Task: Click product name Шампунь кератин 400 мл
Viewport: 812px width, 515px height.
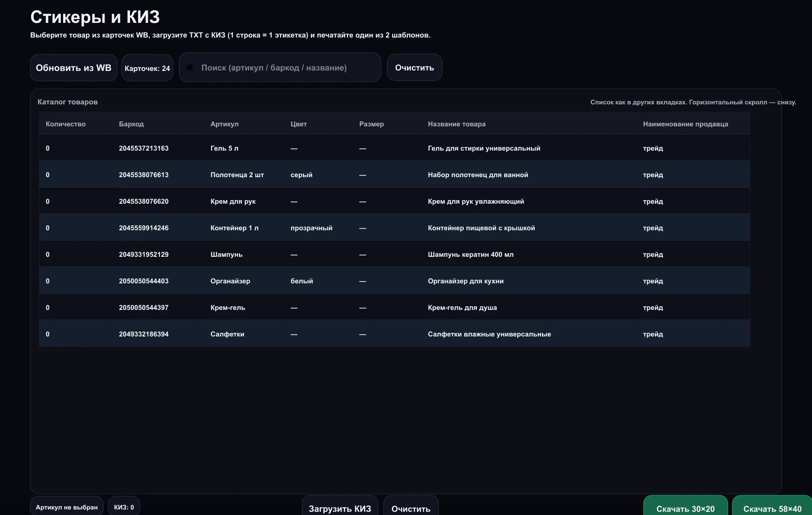Action: click(x=471, y=255)
